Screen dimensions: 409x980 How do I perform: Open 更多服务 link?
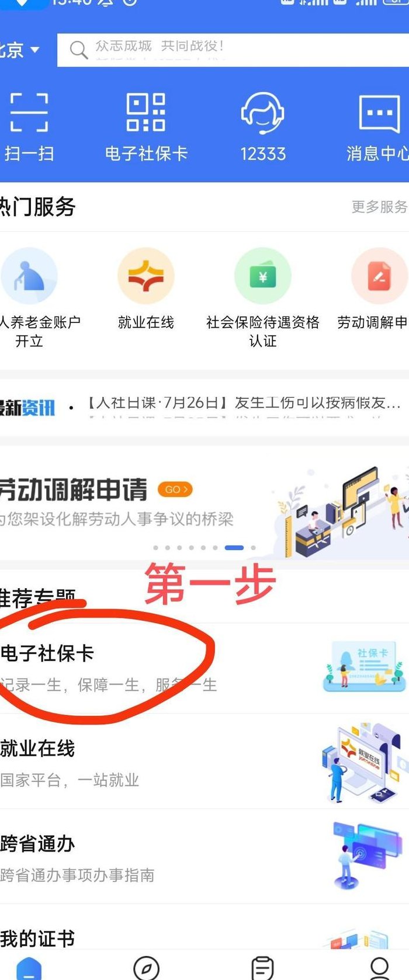[379, 207]
